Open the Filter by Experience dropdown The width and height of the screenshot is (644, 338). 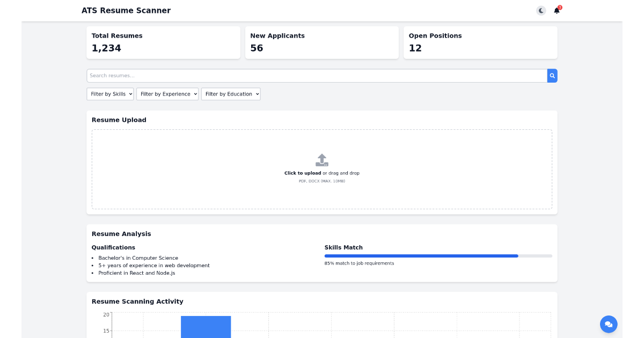pos(167,94)
